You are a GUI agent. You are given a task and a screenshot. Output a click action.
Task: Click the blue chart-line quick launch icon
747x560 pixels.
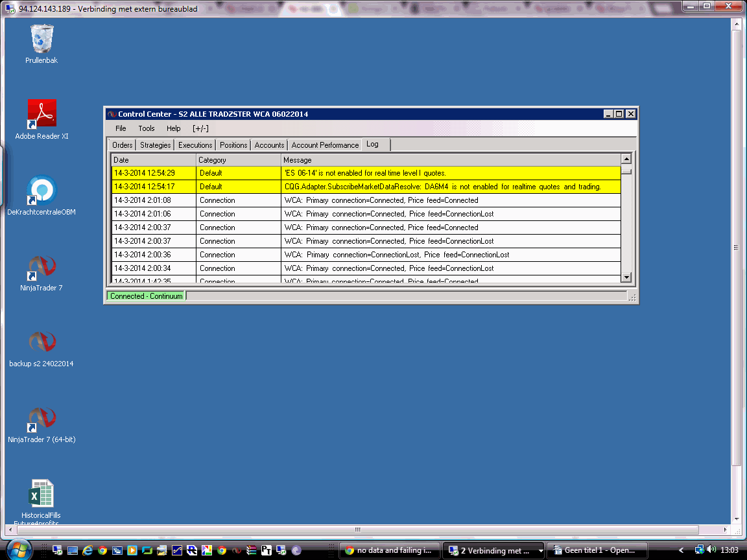(177, 550)
